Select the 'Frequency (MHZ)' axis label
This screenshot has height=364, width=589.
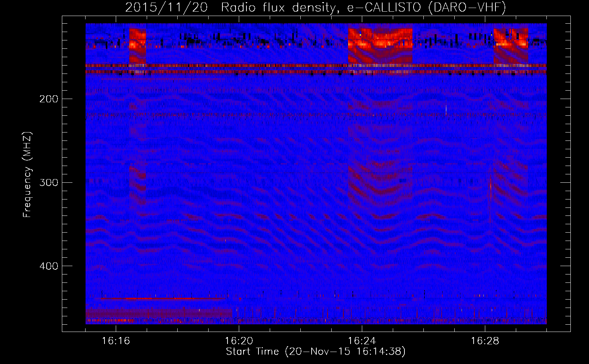click(x=27, y=175)
